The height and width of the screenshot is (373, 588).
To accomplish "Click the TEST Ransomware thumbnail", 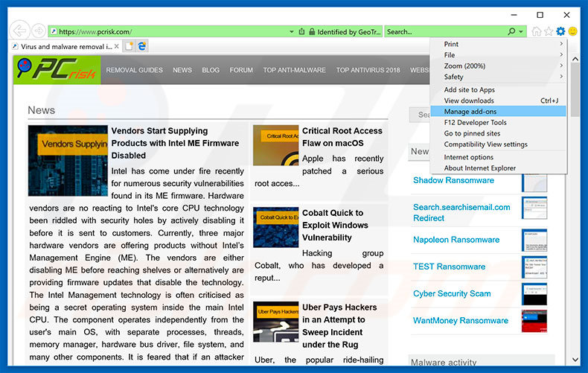I will tap(534, 267).
